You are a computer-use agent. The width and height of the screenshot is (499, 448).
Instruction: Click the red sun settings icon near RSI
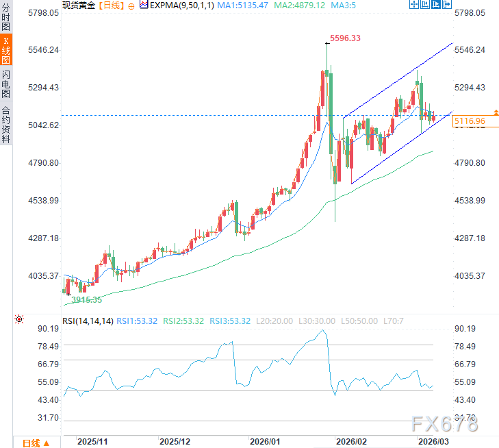tap(19, 319)
